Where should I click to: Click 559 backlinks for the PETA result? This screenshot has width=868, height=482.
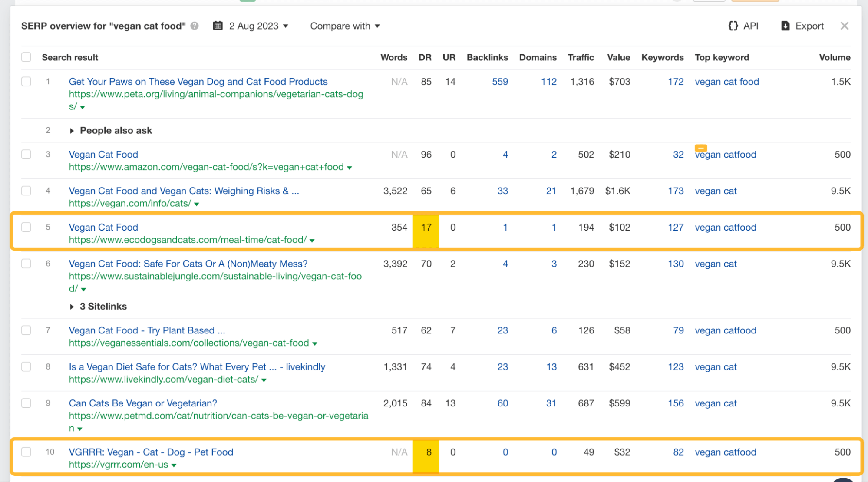point(499,81)
